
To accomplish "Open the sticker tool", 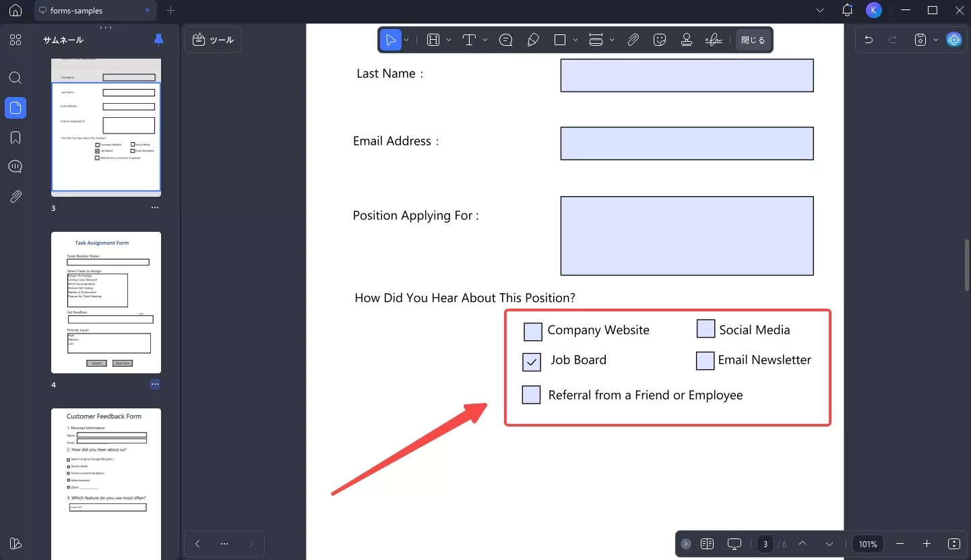I will 660,40.
